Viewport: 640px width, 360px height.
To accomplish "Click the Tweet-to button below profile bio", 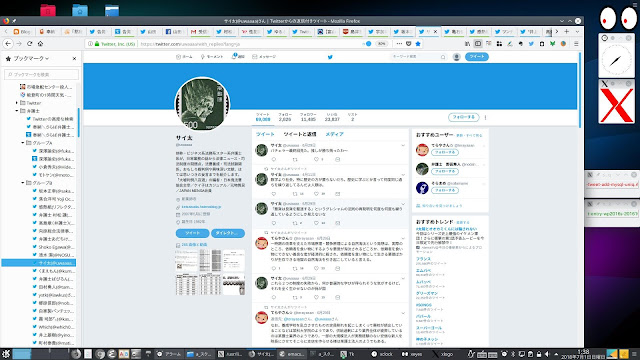I will tap(192, 233).
